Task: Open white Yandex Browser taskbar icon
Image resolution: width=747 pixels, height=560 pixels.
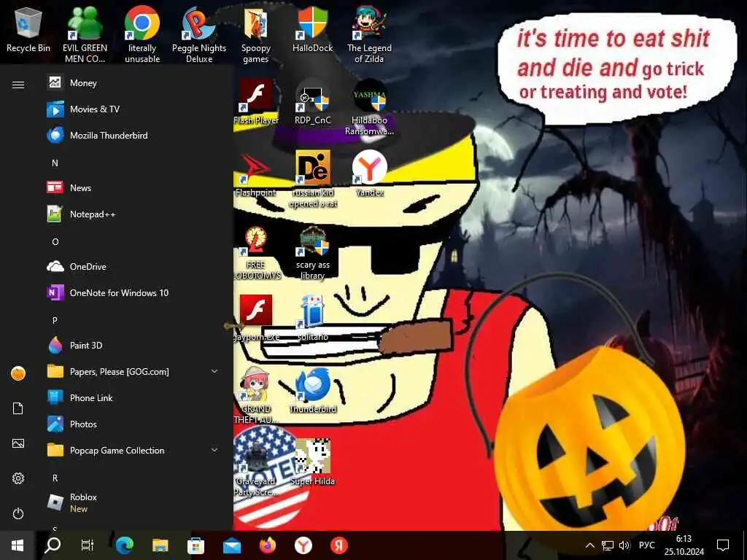Action: click(x=303, y=545)
